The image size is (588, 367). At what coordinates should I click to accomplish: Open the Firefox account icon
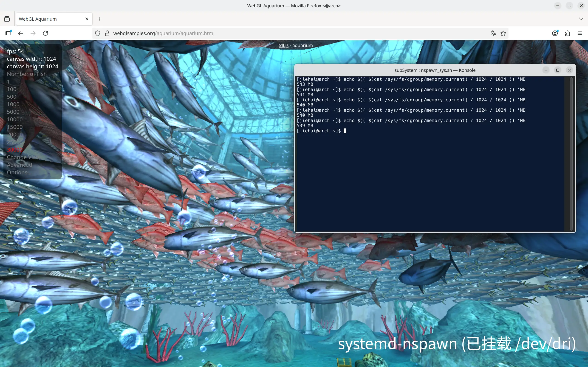click(x=555, y=33)
